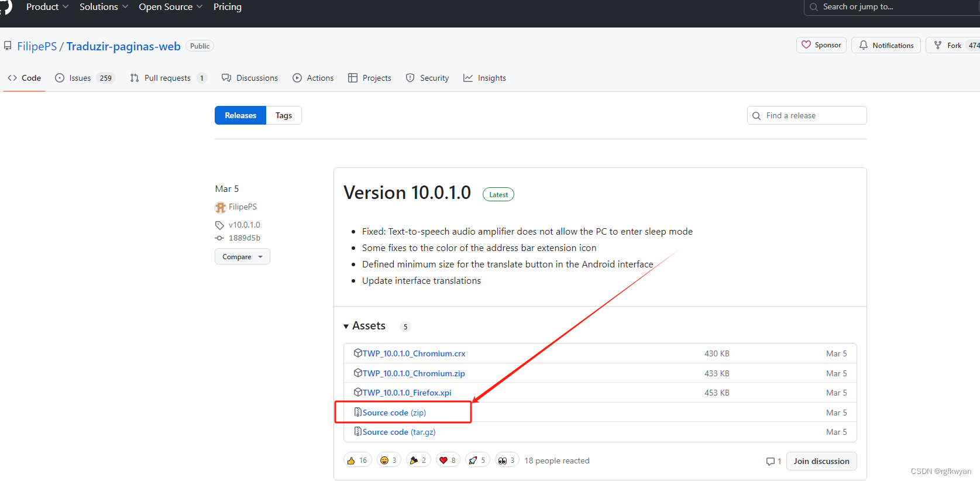Screen dimensions: 980x481
Task: Download TWP_10.0.1.0_Chromium.zip
Action: pos(414,373)
